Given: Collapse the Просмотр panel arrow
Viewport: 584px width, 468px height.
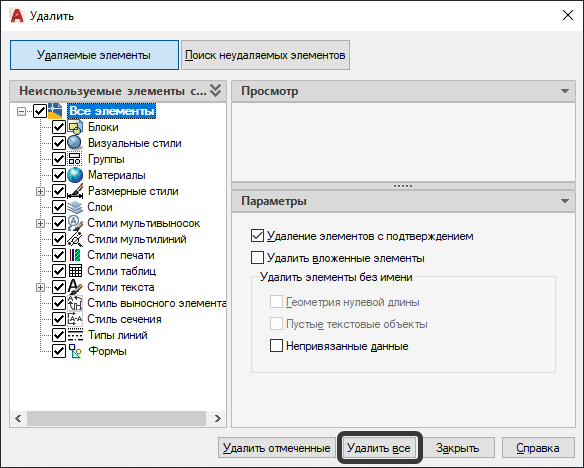Looking at the screenshot, I should [x=565, y=91].
